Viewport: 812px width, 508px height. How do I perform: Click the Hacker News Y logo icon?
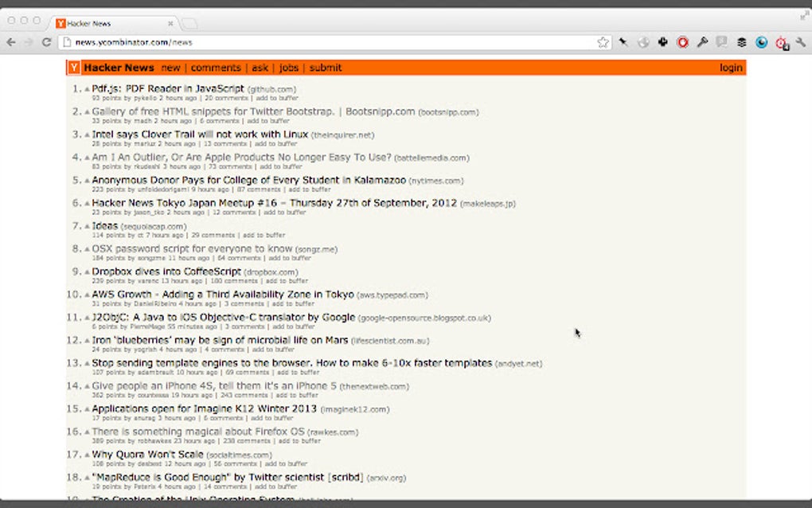[x=73, y=67]
